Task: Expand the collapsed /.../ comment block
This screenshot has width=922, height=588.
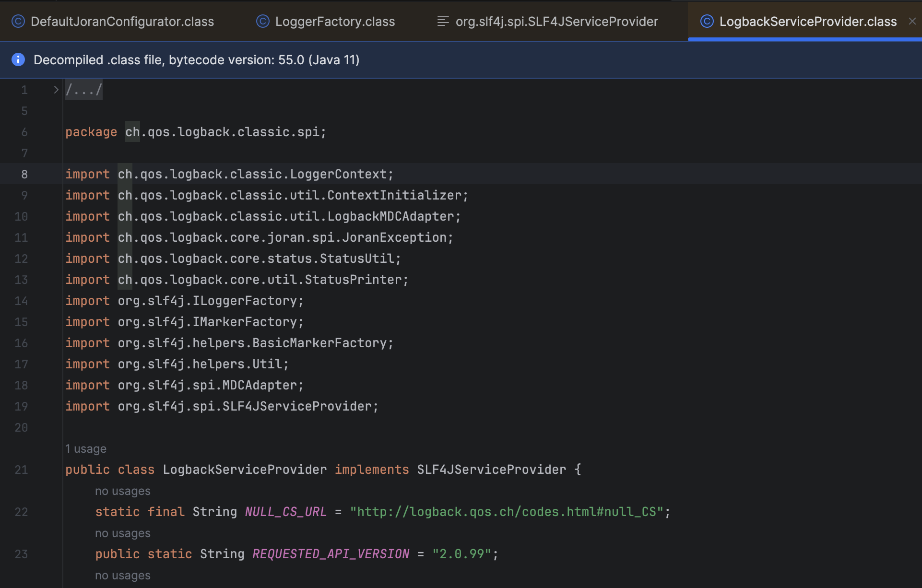Action: coord(84,90)
